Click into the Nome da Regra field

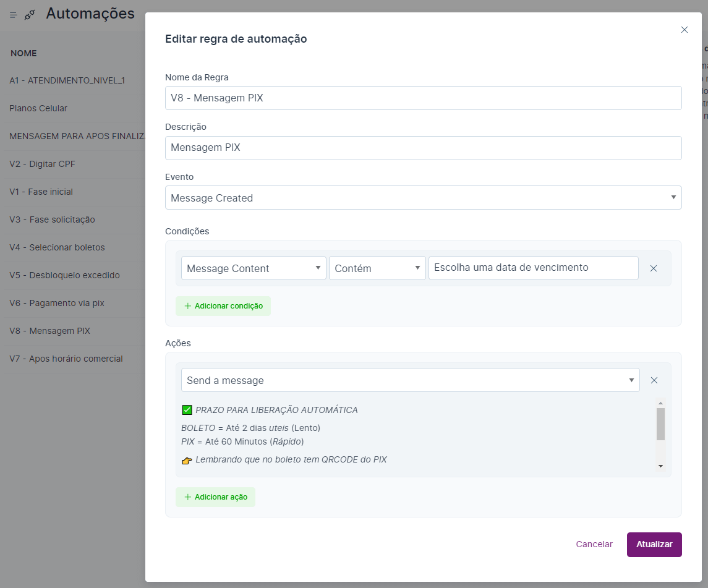[423, 98]
